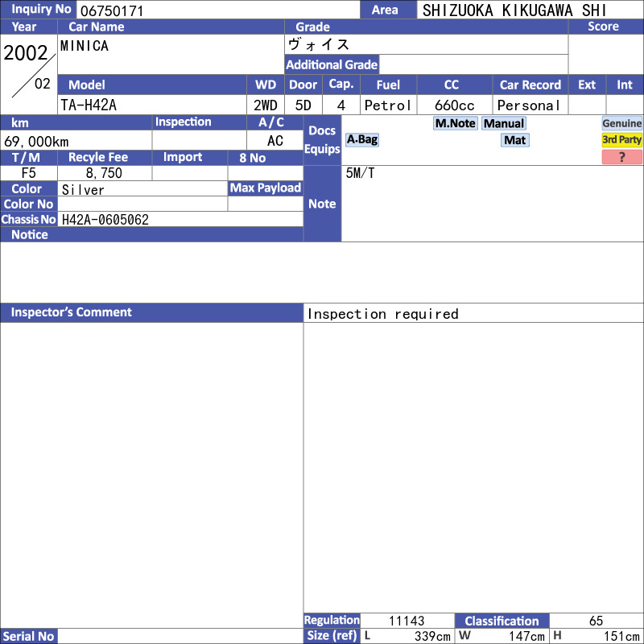Click the chassis number H42A-0605062
The image size is (644, 644).
[x=180, y=220]
